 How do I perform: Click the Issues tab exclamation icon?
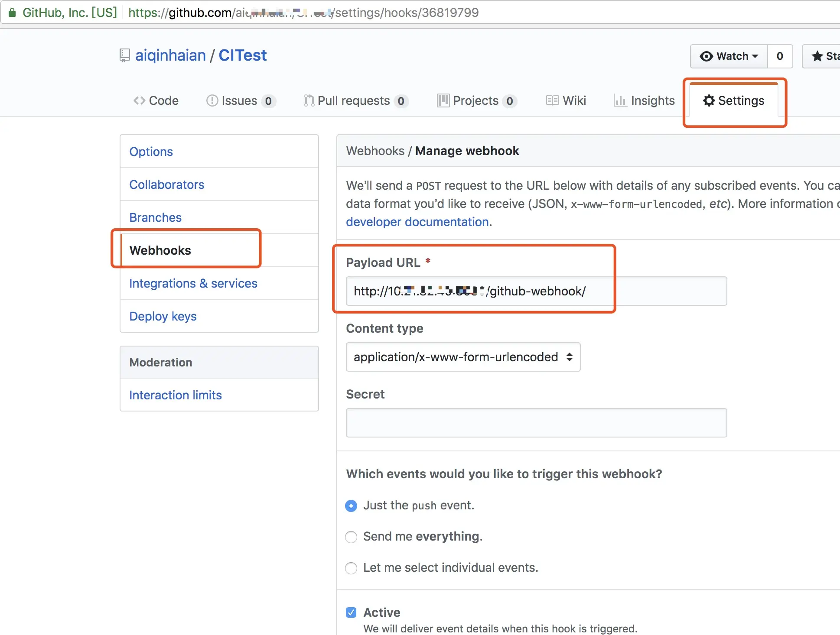click(212, 100)
